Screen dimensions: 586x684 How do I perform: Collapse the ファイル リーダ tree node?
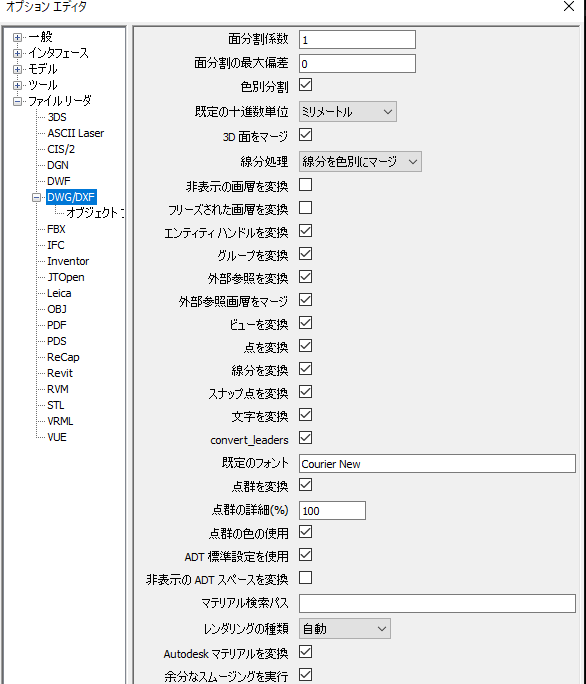[x=17, y=102]
